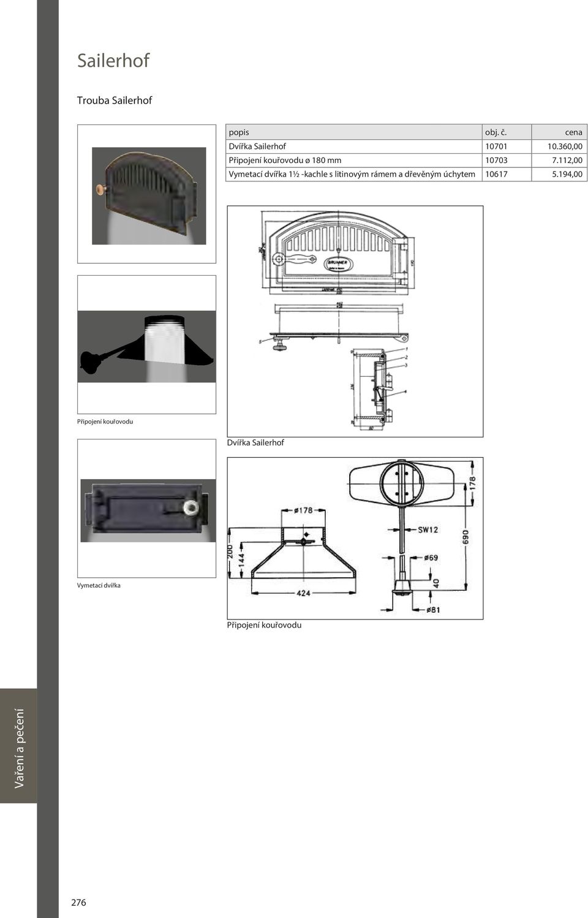588x918 pixels.
Task: Click order number "10701"
Action: 496,146
